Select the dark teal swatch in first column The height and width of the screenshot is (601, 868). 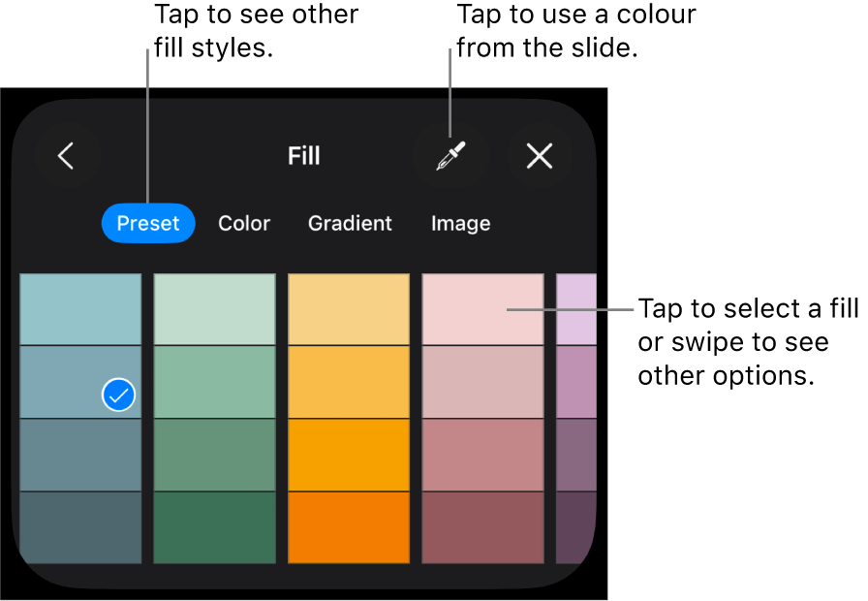pos(79,528)
